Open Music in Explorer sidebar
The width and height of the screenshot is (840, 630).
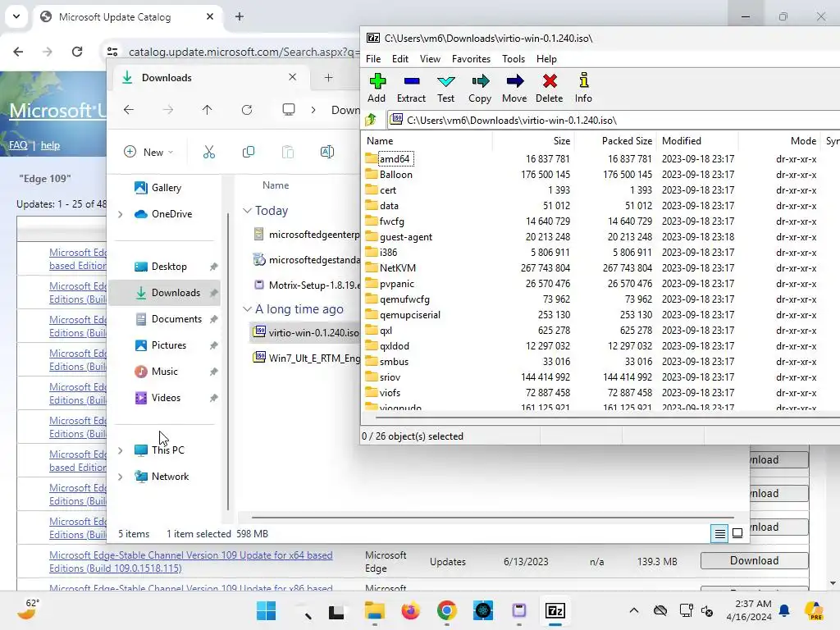pos(157,372)
